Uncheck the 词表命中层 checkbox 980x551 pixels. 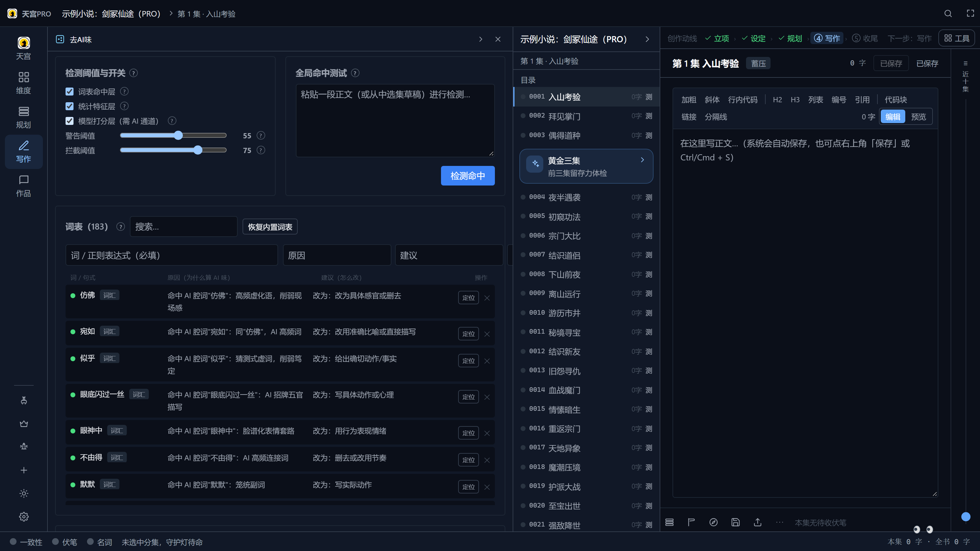[69, 92]
